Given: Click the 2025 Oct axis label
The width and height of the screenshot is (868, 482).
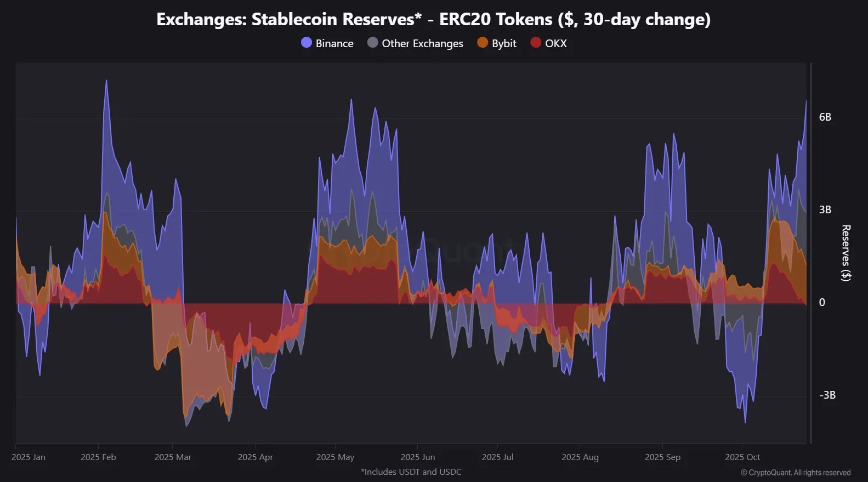Looking at the screenshot, I should coord(742,457).
